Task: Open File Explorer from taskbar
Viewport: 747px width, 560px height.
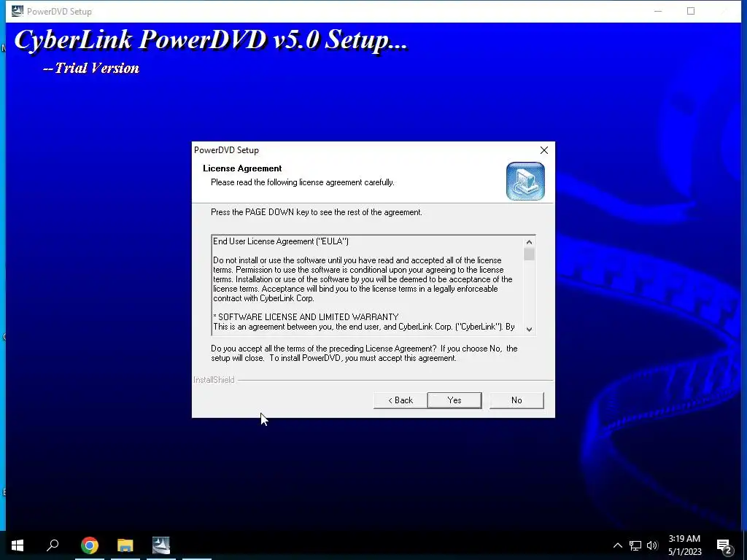Action: click(125, 545)
